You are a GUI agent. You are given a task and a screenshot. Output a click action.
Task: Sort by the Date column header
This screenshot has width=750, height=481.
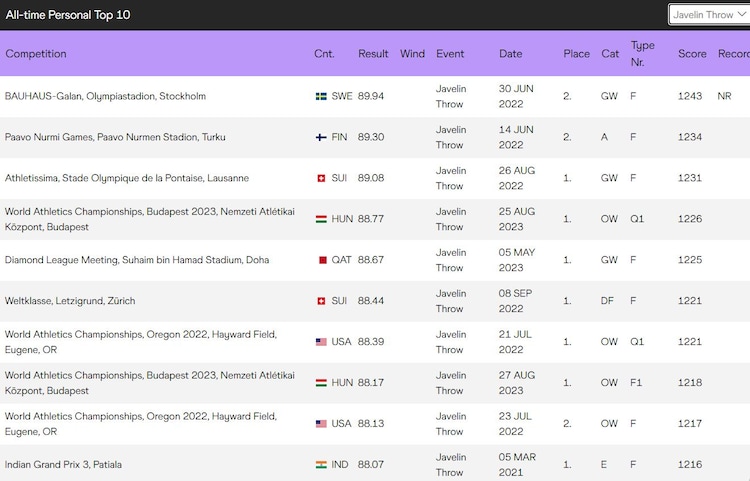point(510,54)
